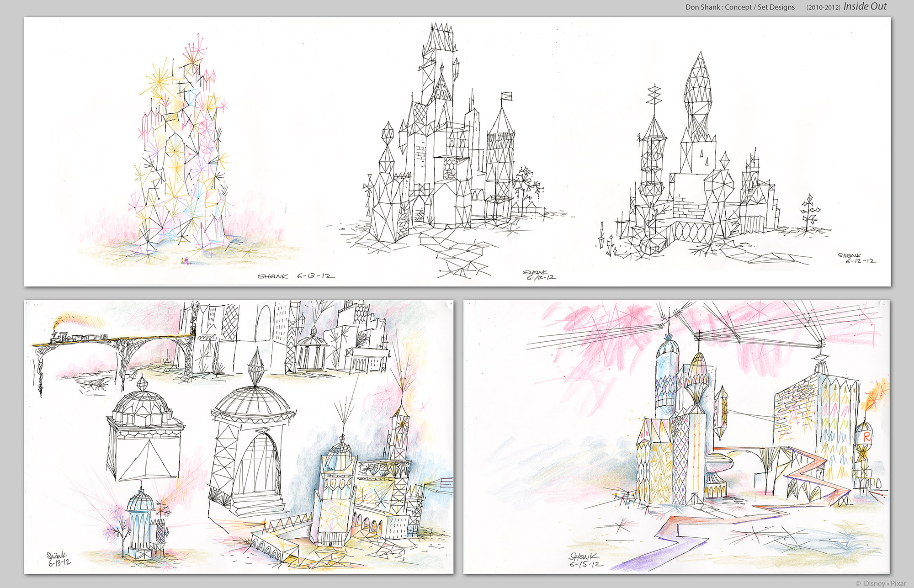Open the bottom-right panel with the purple pathway sketch

click(676, 437)
